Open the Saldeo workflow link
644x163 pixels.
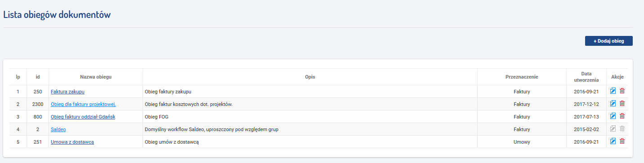(x=58, y=129)
